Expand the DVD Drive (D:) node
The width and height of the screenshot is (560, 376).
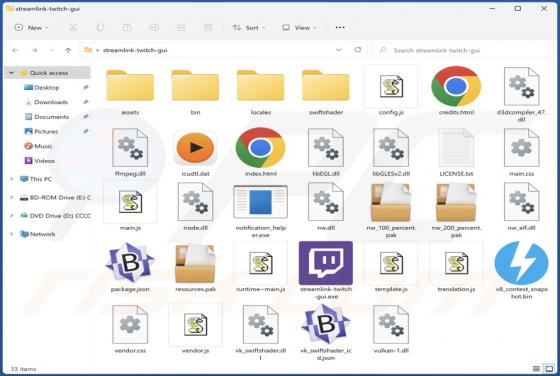coord(12,216)
